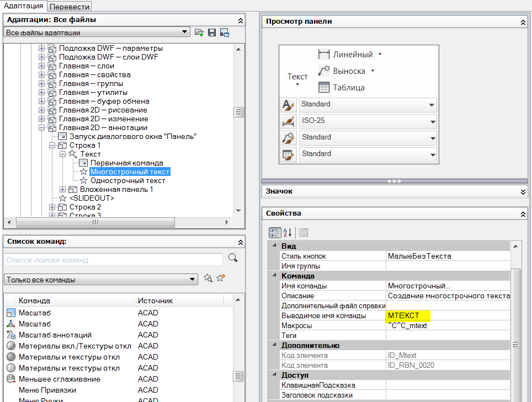Select the Меньшее сглаживание command icon
Screen dimensions: 532x402
(x=11, y=379)
